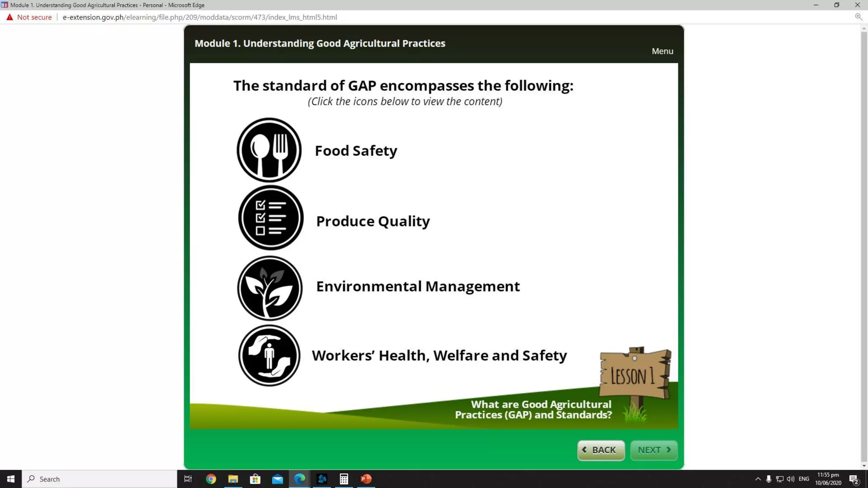Select the Environmental Management leaf icon

270,288
